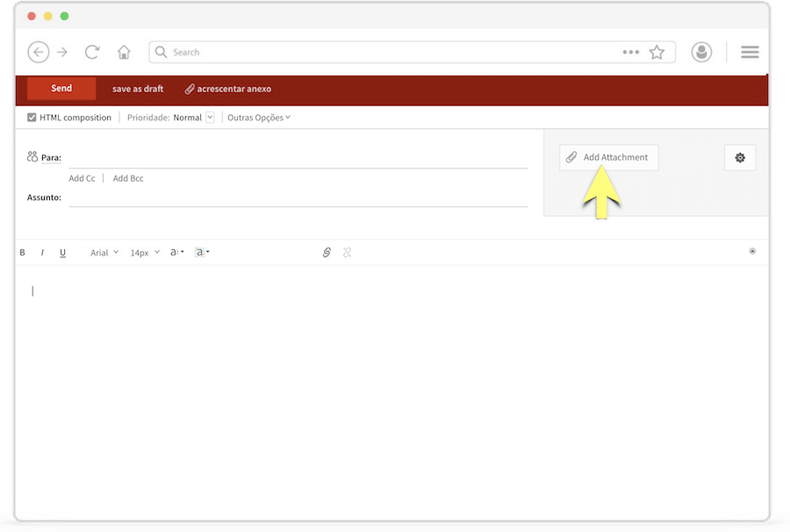
Task: Click the Add Attachment button
Action: point(608,158)
